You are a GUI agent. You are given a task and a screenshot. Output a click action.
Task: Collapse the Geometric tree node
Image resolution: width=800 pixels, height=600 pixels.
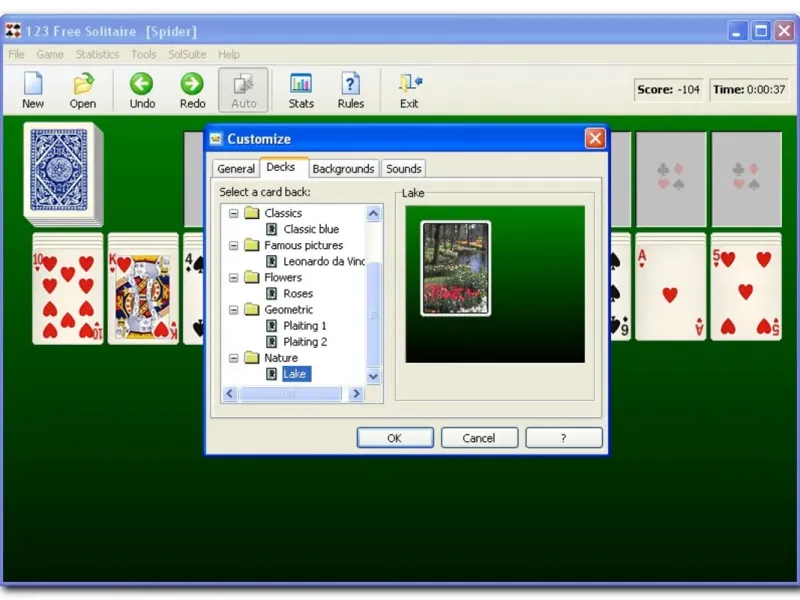pos(234,310)
